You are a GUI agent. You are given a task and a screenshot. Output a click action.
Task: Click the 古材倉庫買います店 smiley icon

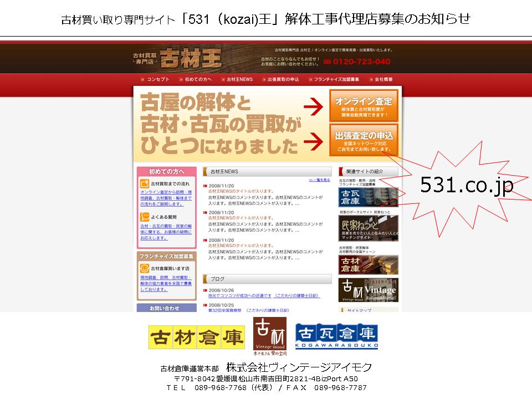(145, 268)
